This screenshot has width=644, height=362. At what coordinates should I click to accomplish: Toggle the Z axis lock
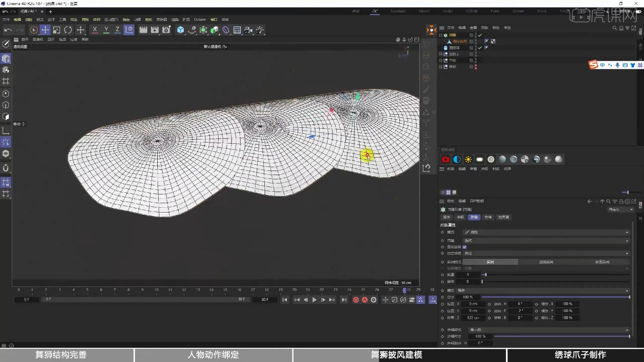click(x=117, y=30)
